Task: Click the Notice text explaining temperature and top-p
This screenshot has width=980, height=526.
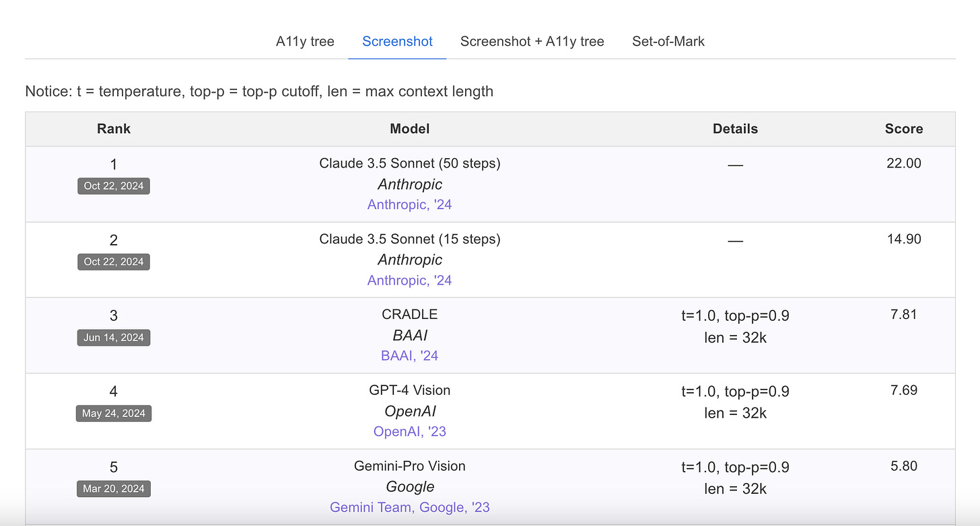Action: coord(259,91)
